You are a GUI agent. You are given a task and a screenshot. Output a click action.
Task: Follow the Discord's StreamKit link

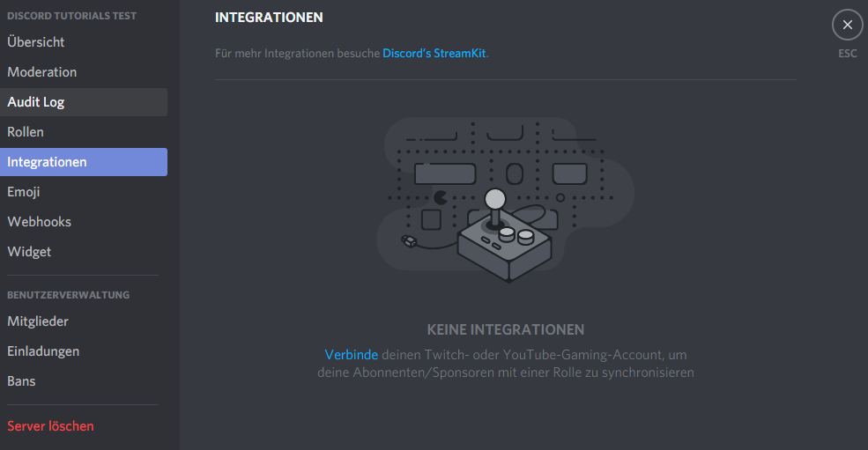(x=434, y=53)
